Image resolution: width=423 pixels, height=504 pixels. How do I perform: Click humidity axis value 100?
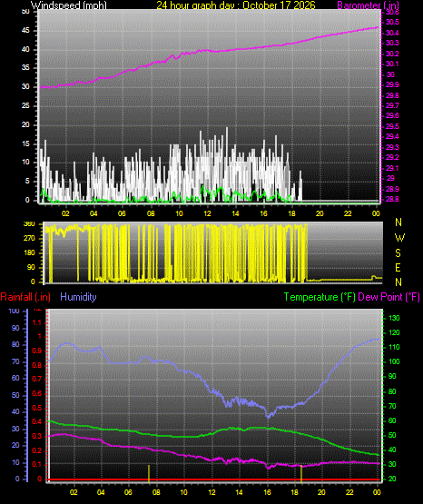pos(15,311)
